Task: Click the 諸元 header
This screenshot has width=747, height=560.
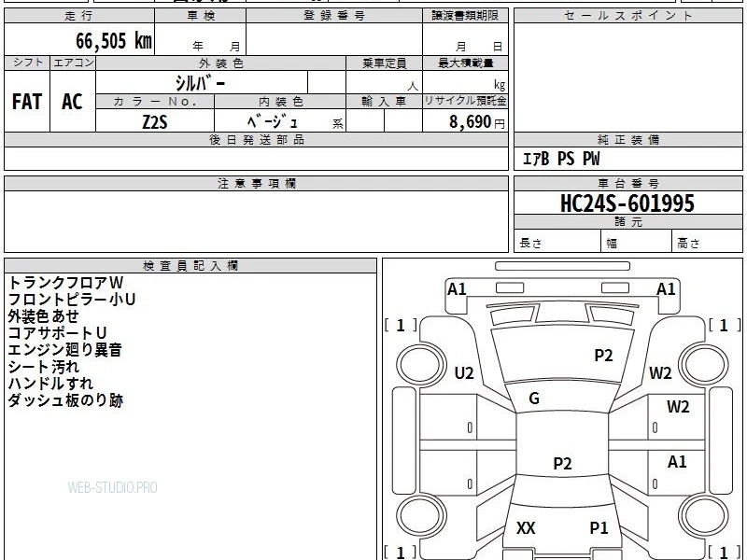Action: coord(627,221)
